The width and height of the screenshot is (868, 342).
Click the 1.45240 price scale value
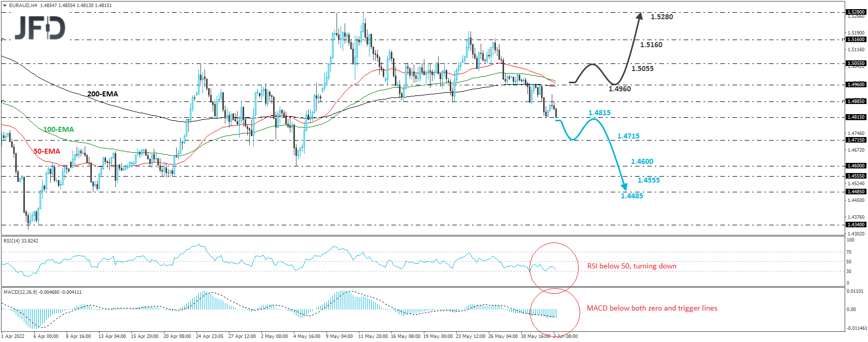pos(856,184)
